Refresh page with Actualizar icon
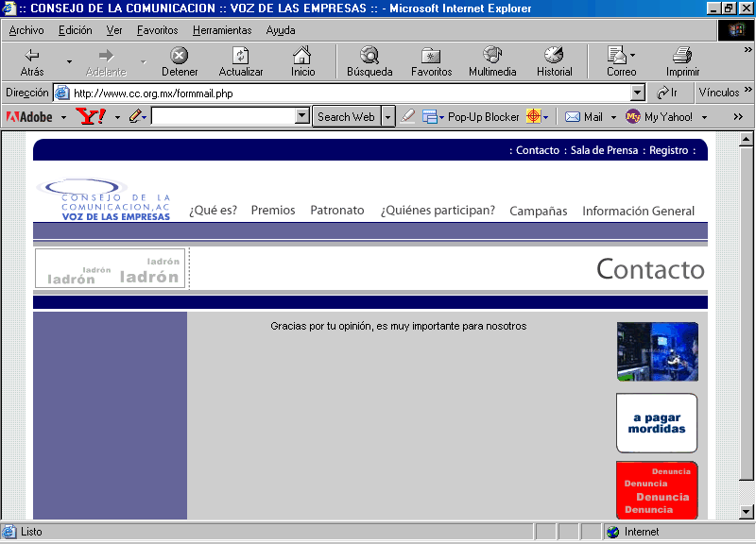Screen dimensions: 756x544 tap(241, 56)
